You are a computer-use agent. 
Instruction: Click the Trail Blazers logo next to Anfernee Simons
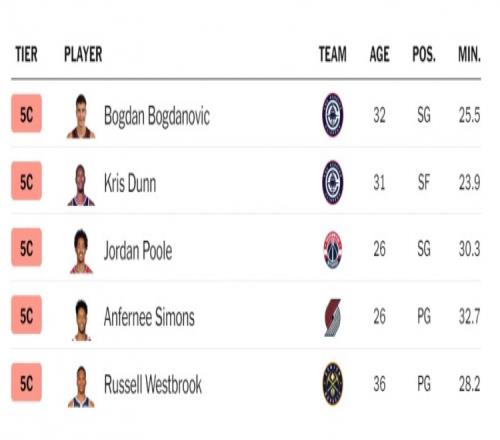point(333,317)
